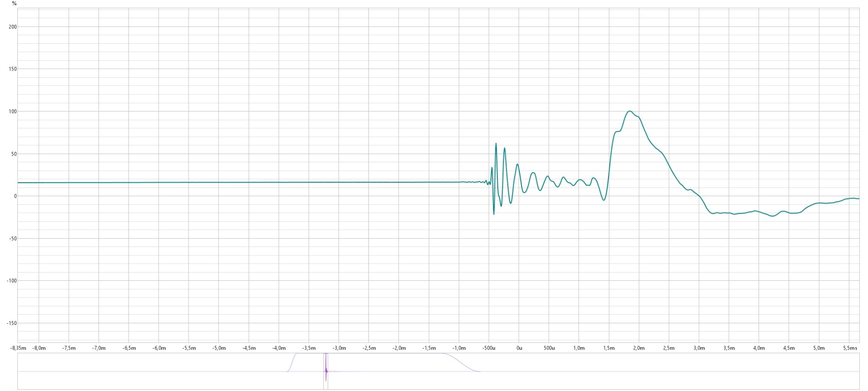Click the flat teal trace above -6,0m
868x391 pixels.
click(x=159, y=182)
